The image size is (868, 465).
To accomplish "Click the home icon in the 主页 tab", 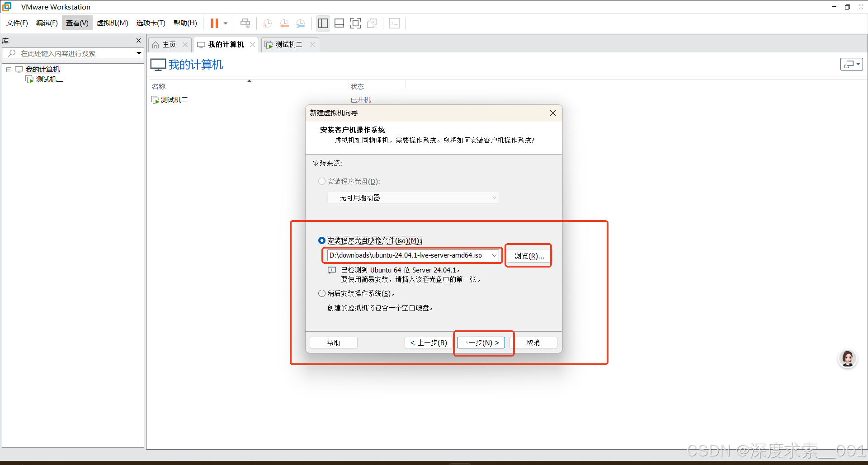I will coord(156,45).
